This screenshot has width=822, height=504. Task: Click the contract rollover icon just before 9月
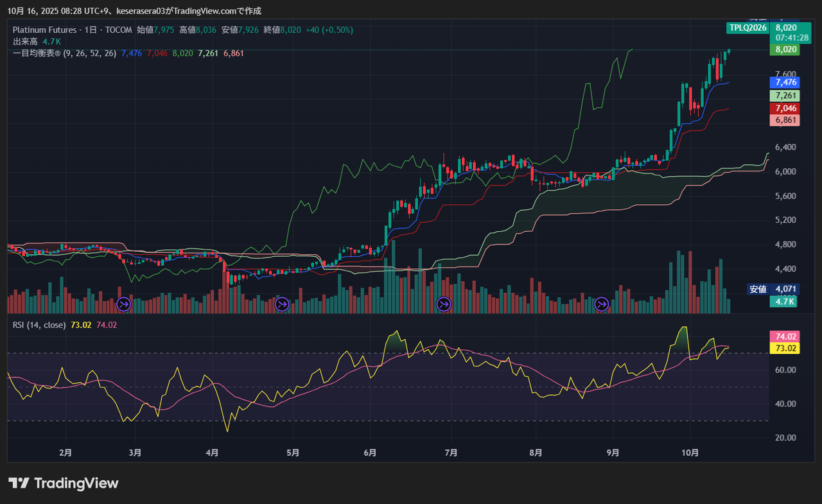pyautogui.click(x=602, y=304)
